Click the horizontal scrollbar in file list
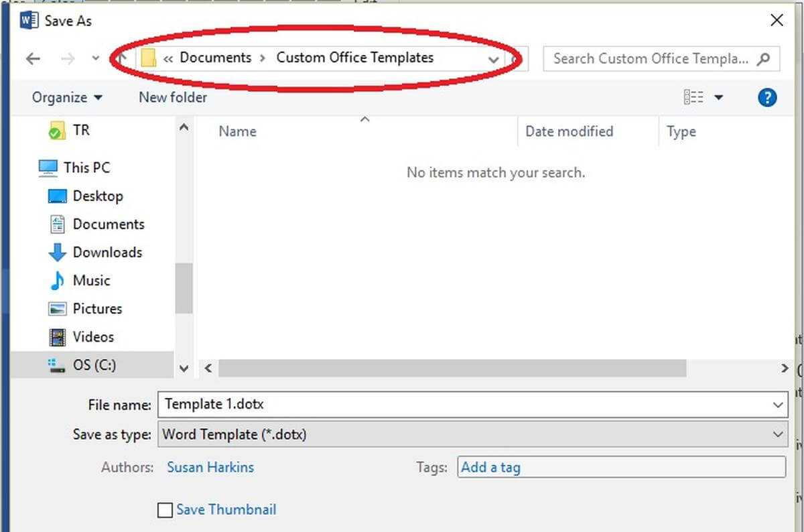 tap(452, 369)
